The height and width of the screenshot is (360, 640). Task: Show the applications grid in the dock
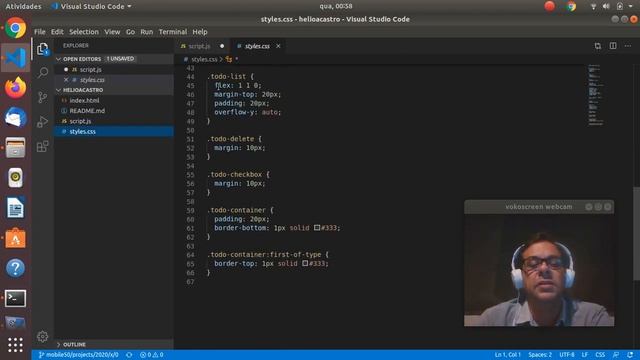[x=16, y=345]
